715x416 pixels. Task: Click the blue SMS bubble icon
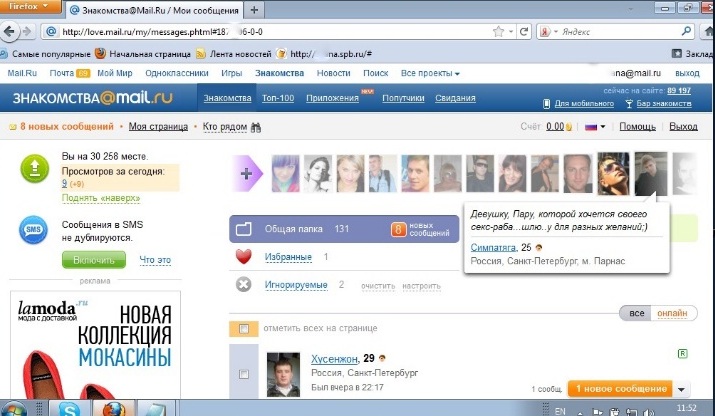click(x=33, y=229)
